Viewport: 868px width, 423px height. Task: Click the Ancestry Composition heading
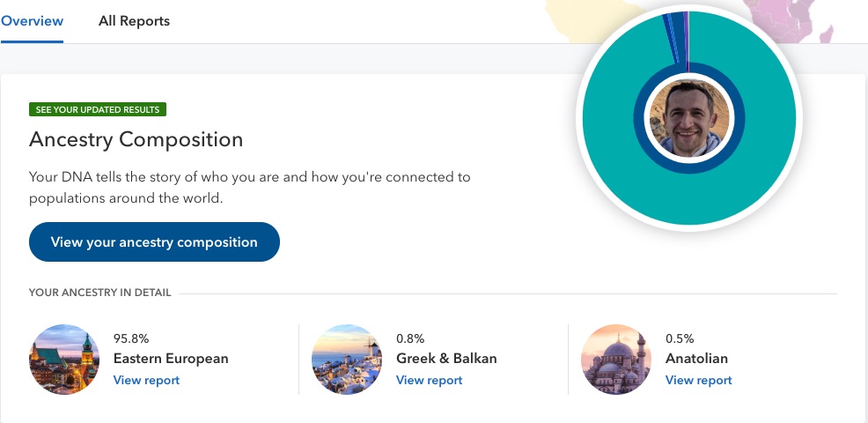point(136,139)
